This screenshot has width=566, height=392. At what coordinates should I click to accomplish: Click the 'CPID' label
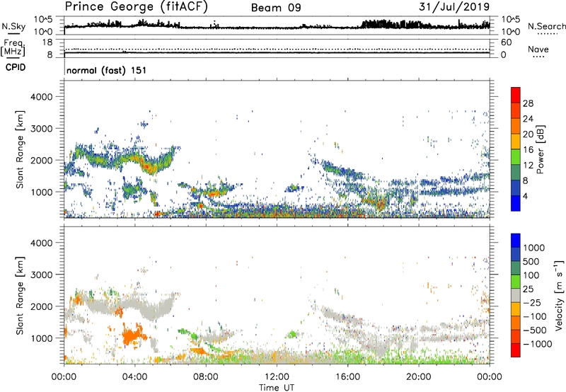16,67
